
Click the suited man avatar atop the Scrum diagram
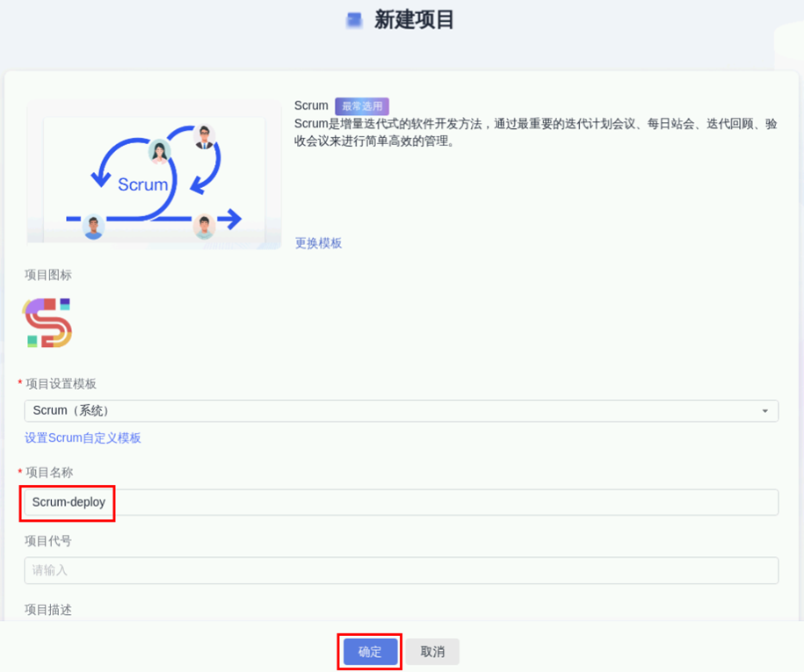point(205,136)
